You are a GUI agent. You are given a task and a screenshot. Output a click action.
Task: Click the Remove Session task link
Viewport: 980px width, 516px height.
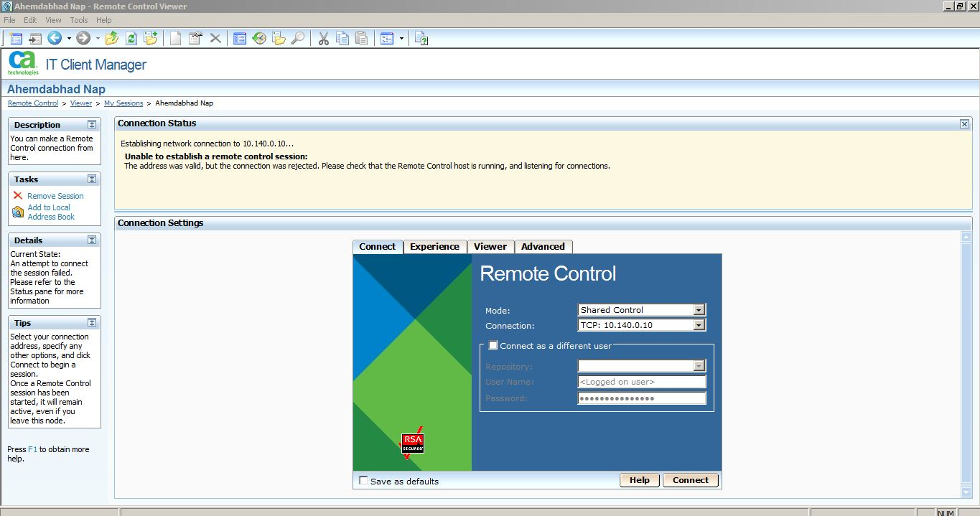coord(55,196)
